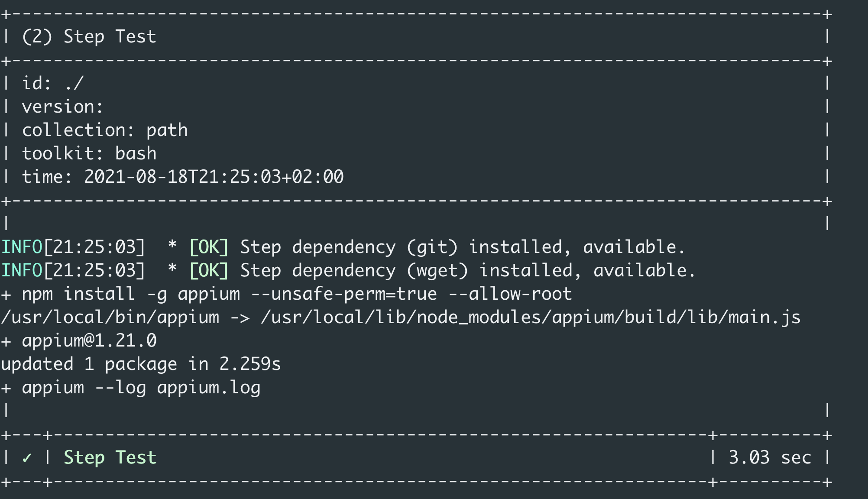Click the [OK] tag on wget dependency line
The width and height of the screenshot is (868, 499).
click(209, 270)
